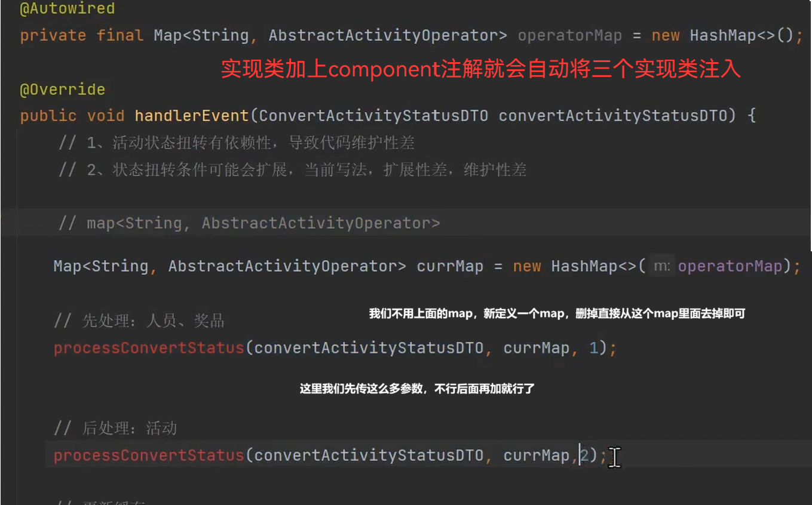812x505 pixels.
Task: Place cursor on the "private" keyword
Action: (53, 35)
